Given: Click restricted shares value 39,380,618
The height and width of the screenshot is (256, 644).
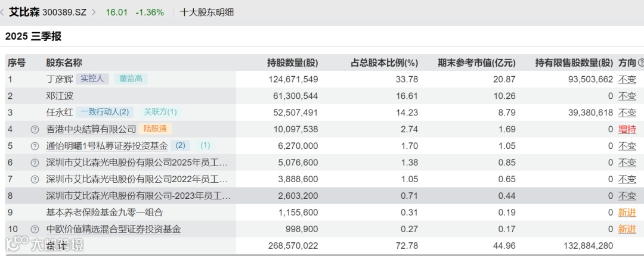Looking at the screenshot, I should (590, 113).
